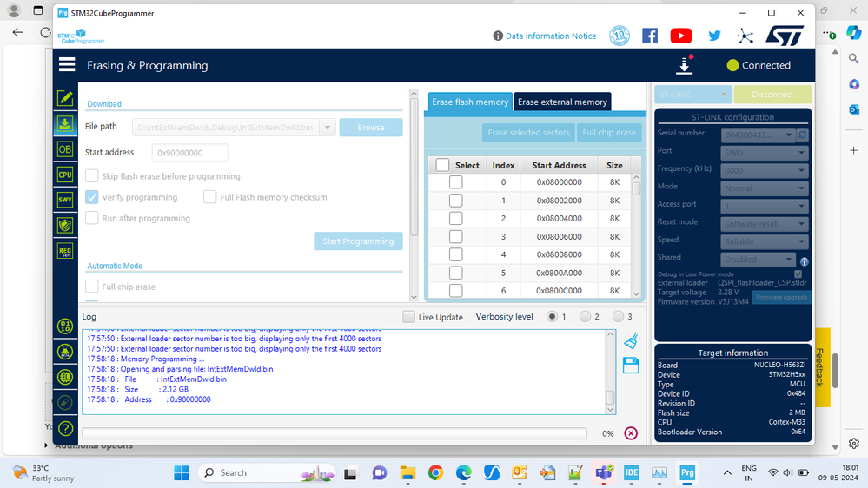Open the circular 01 10 binary sidebar icon
Screen dimensions: 868x488
point(65,326)
